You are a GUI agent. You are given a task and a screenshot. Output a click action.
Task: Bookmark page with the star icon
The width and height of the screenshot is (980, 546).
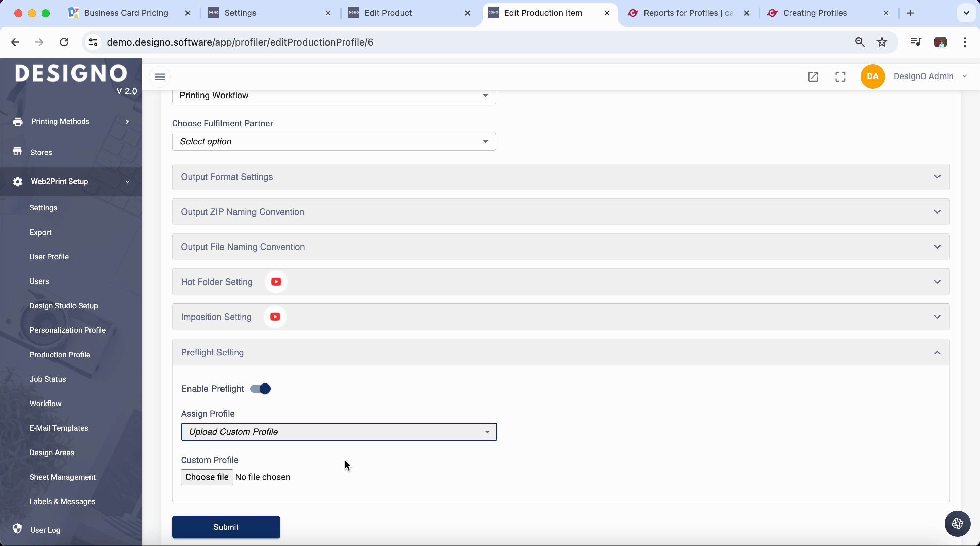(x=882, y=42)
